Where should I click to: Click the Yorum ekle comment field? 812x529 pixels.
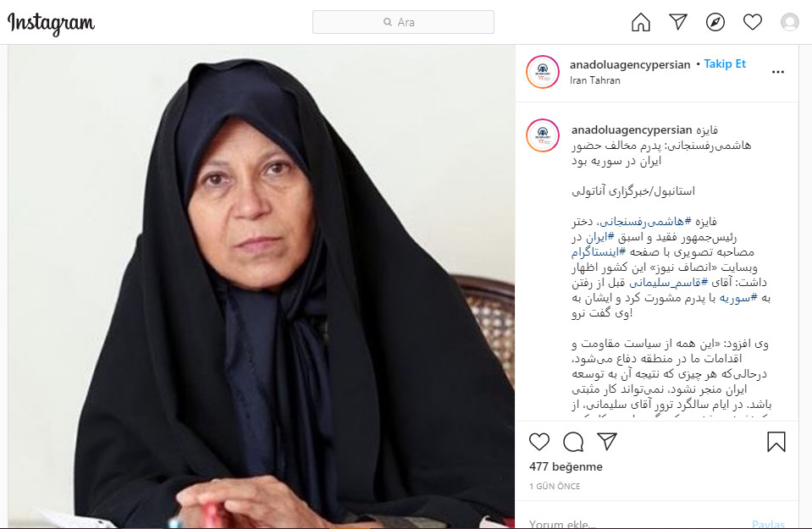tap(637, 523)
